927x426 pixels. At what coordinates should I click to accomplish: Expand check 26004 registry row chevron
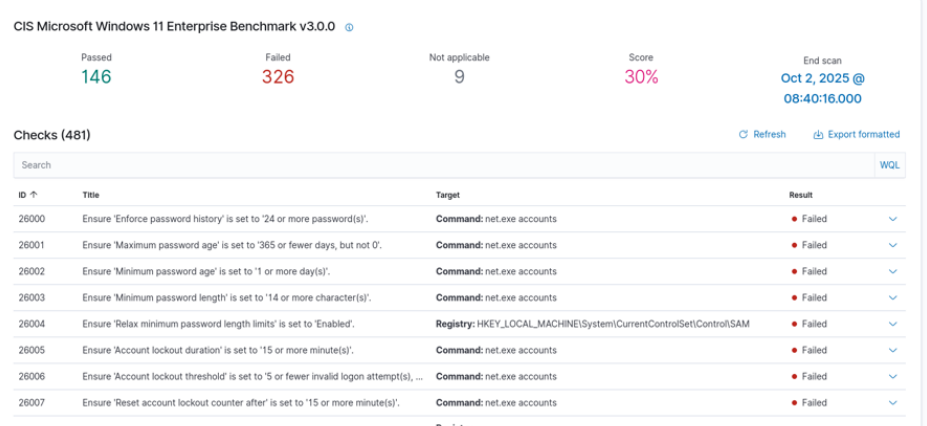coord(893,324)
